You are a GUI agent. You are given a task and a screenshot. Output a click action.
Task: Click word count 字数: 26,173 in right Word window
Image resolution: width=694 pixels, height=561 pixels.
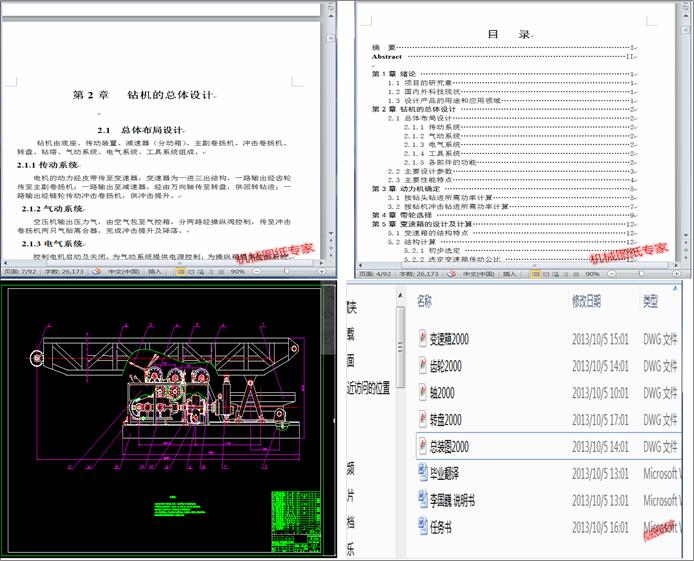[x=419, y=274]
